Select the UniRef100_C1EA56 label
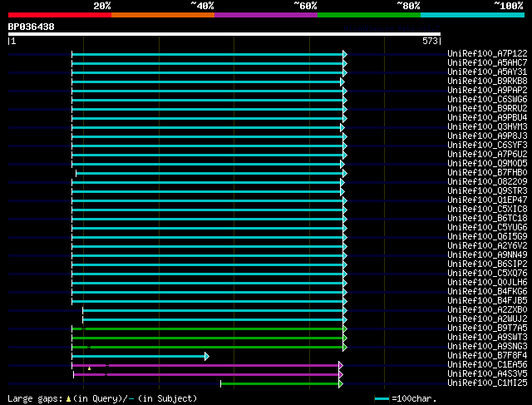 488,365
